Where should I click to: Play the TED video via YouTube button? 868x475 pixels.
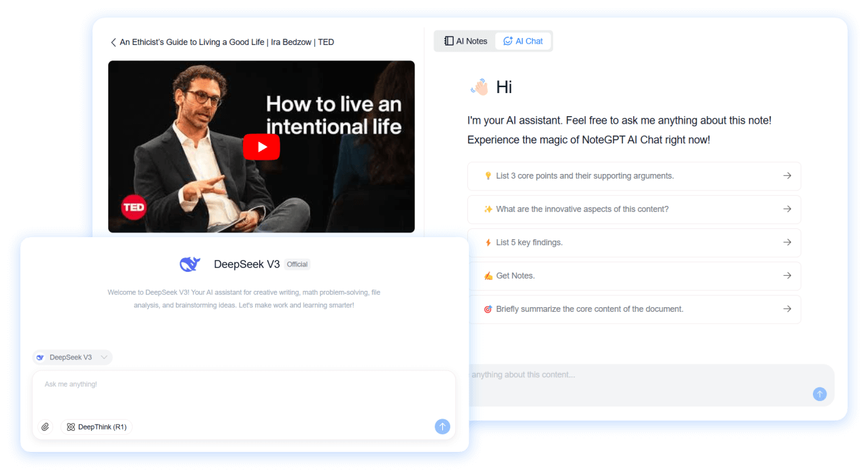point(261,147)
